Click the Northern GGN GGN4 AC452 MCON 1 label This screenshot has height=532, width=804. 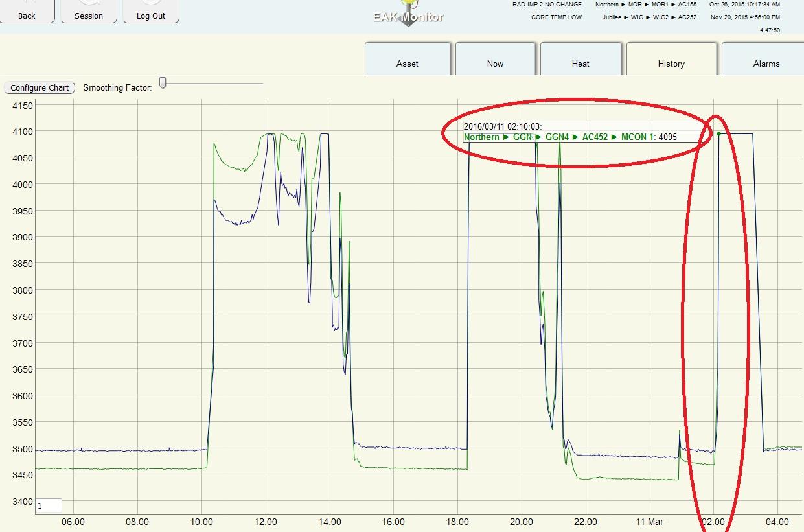click(560, 137)
